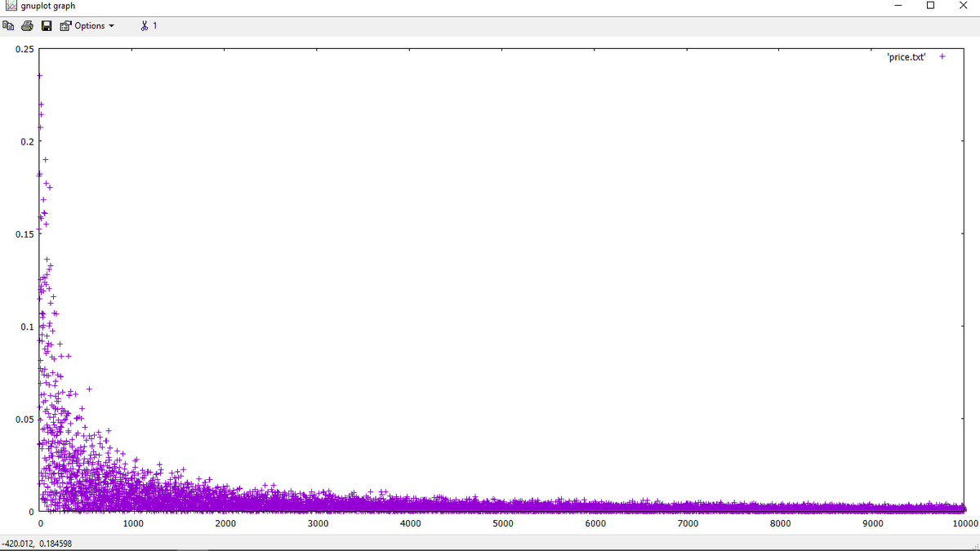Click the x-axis label 1000

pos(132,523)
